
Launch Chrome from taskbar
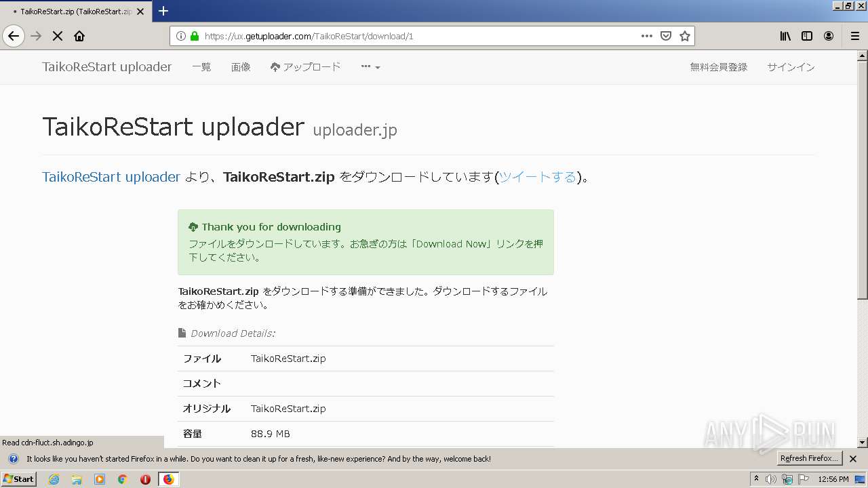[x=122, y=479]
